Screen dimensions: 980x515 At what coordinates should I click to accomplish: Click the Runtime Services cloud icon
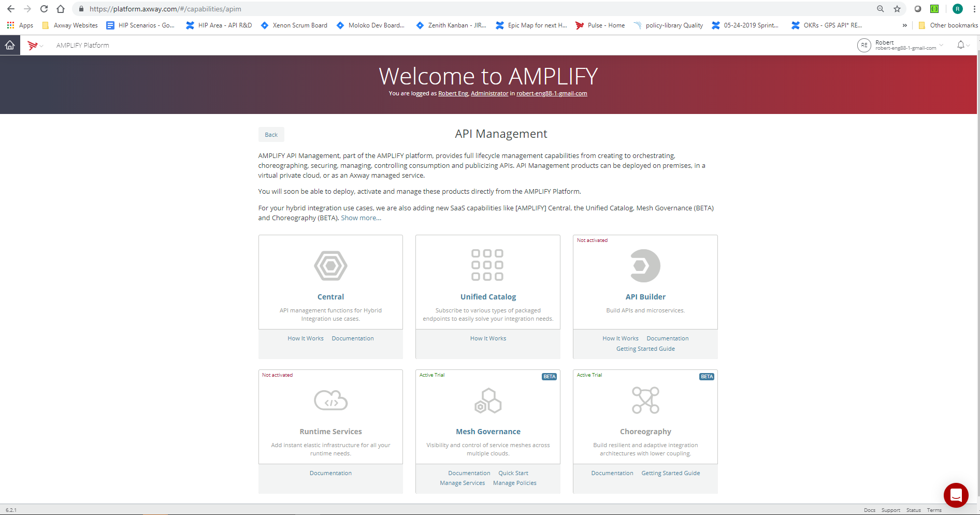[330, 400]
